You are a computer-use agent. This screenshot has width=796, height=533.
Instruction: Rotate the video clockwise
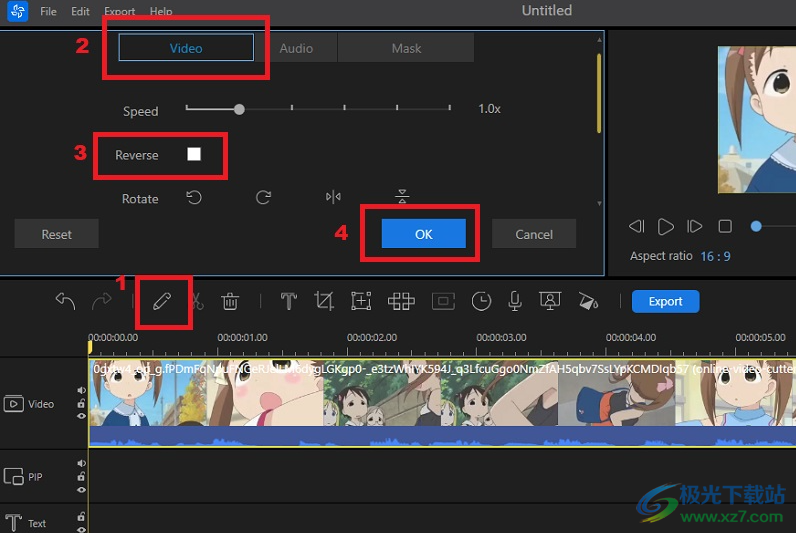point(263,197)
